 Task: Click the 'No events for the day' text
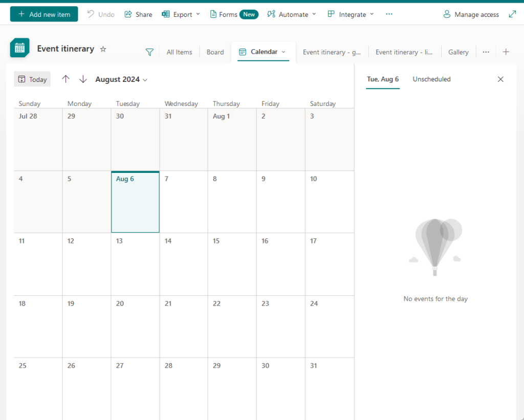pyautogui.click(x=435, y=299)
